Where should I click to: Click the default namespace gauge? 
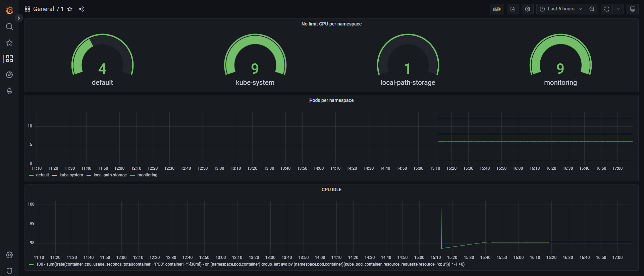[x=102, y=60]
